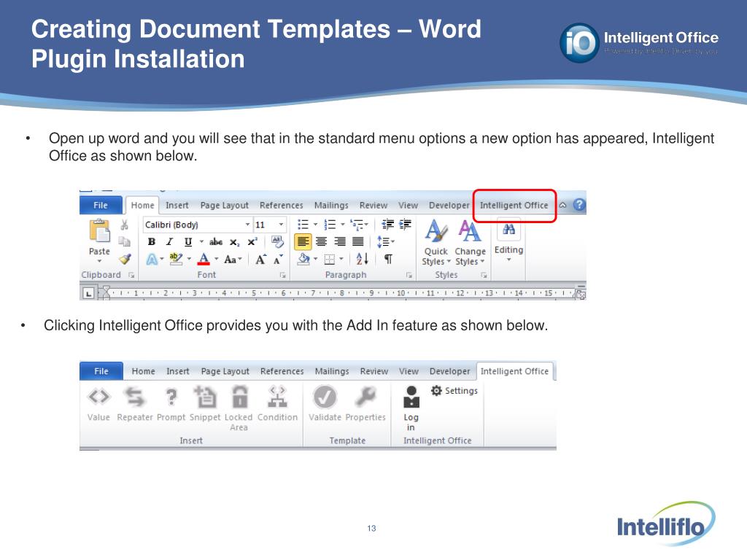This screenshot has width=747, height=560.
Task: Open the font size 11 dropdown
Action: (x=281, y=225)
